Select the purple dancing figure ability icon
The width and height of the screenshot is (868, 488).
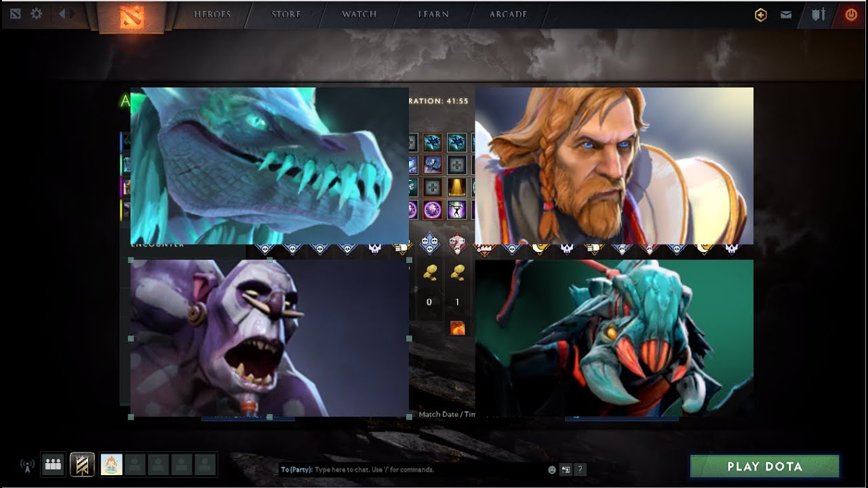click(457, 210)
